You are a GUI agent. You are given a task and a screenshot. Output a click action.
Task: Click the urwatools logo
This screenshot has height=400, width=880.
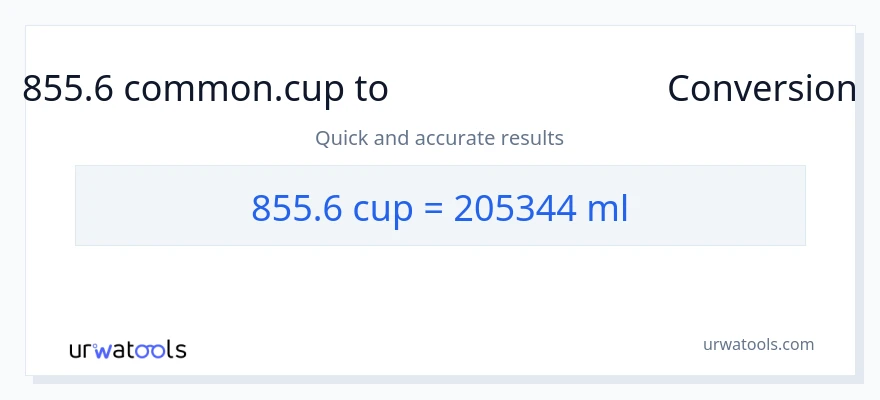tap(127, 350)
